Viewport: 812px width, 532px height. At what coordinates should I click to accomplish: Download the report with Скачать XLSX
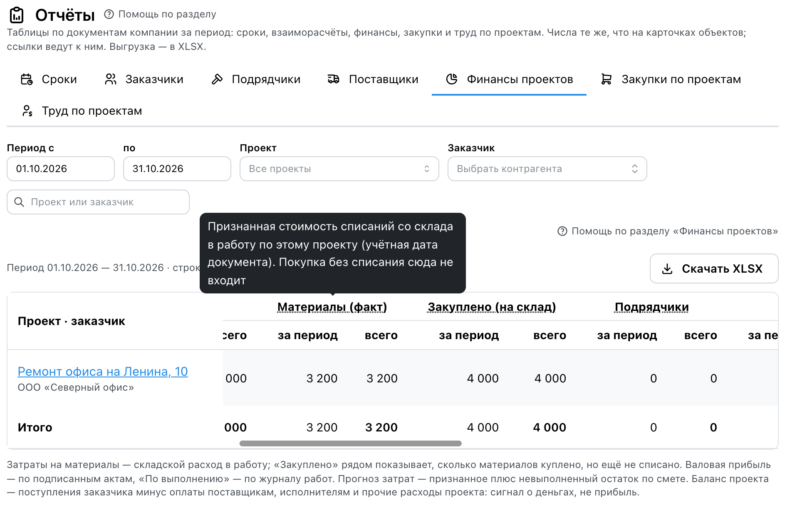pyautogui.click(x=714, y=268)
